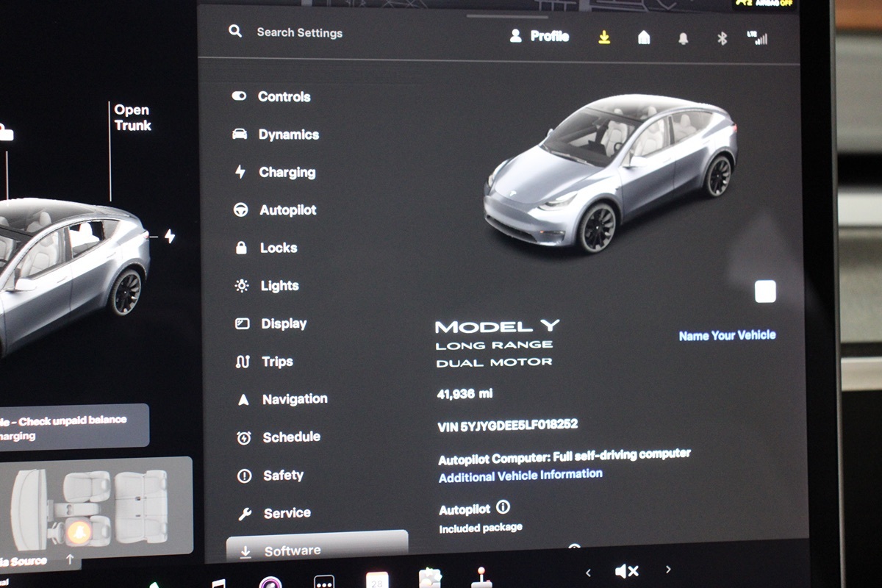Click the Autopilot info circle icon
Viewport: 882px width, 588px height.
503,507
